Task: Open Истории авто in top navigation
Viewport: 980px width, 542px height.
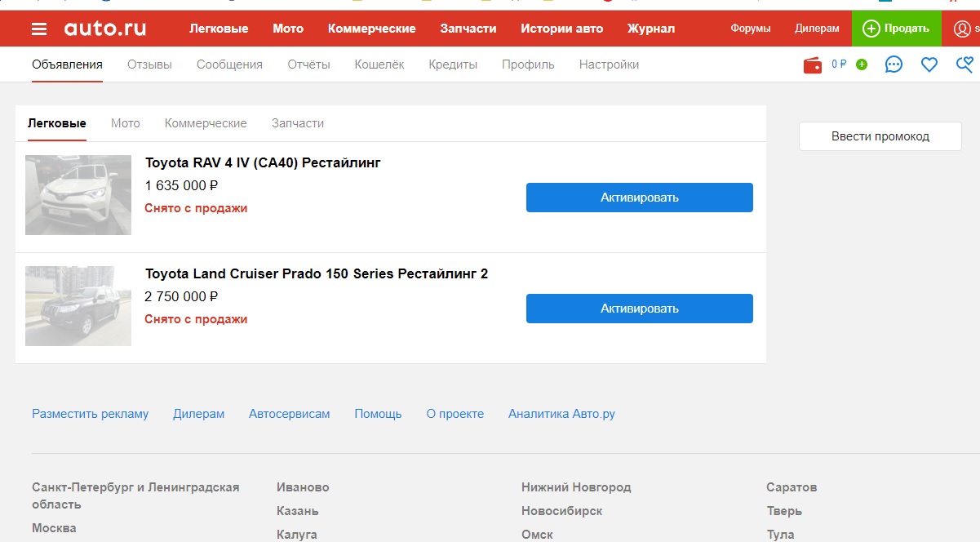Action: 562,29
